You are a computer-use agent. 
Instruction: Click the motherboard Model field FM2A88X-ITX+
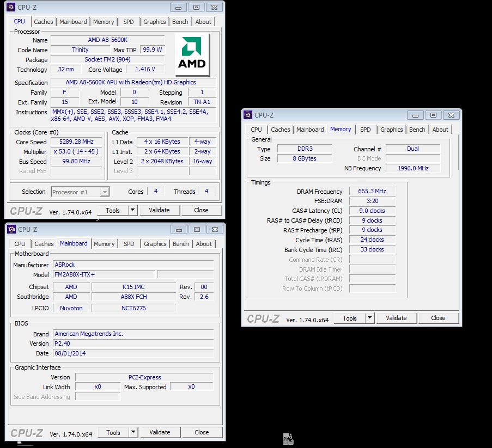[104, 274]
